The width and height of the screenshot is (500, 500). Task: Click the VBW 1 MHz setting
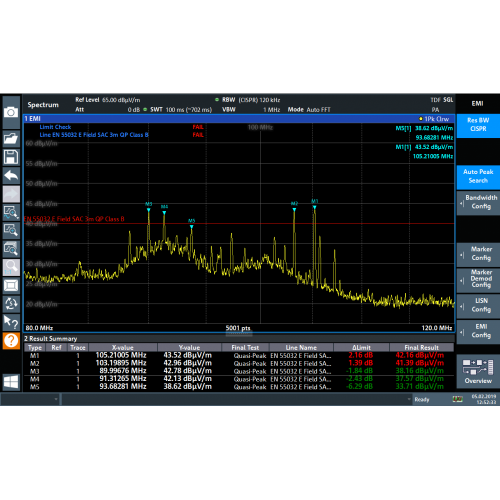click(x=251, y=110)
